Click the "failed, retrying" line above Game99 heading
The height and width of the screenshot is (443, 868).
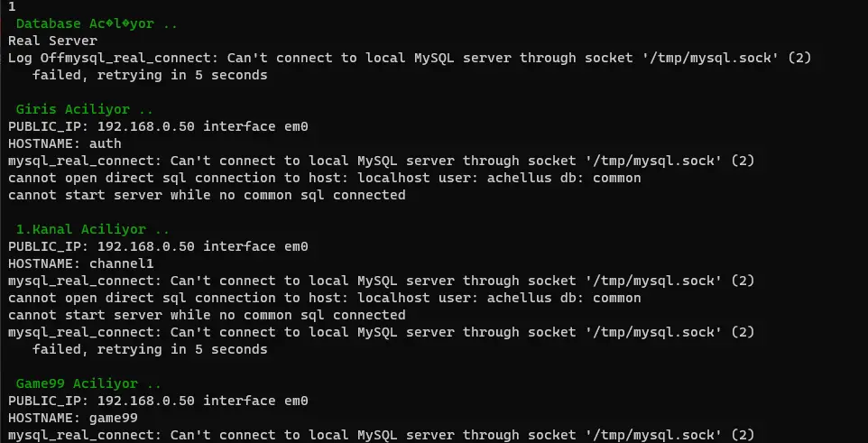pyautogui.click(x=149, y=349)
